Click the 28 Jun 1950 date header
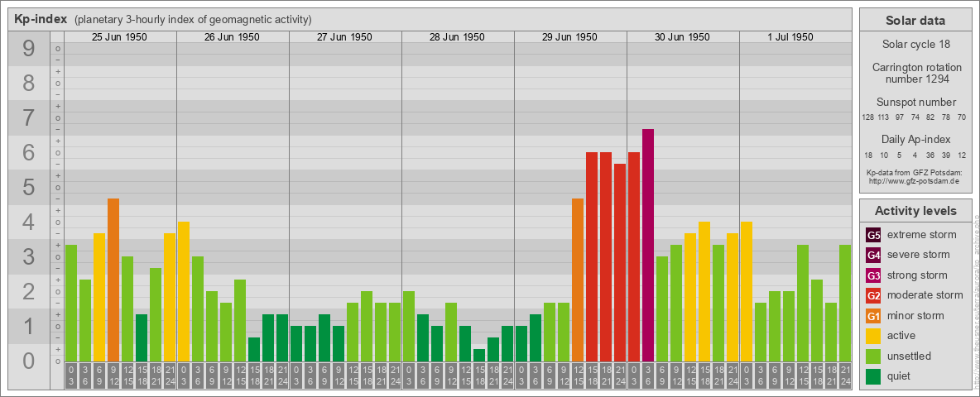 [457, 37]
